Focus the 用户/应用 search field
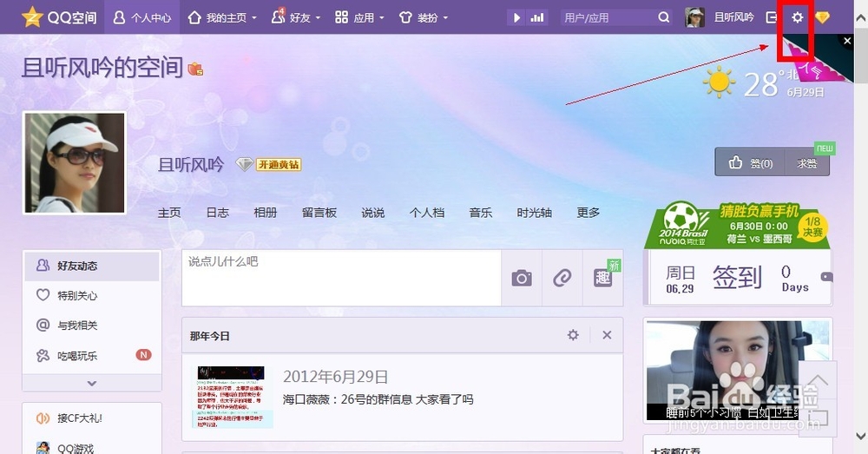The width and height of the screenshot is (868, 454). 608,17
